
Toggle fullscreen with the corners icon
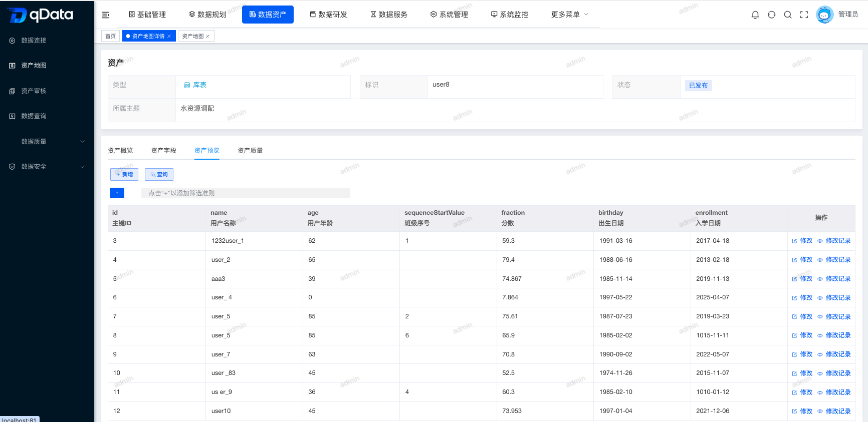[804, 15]
